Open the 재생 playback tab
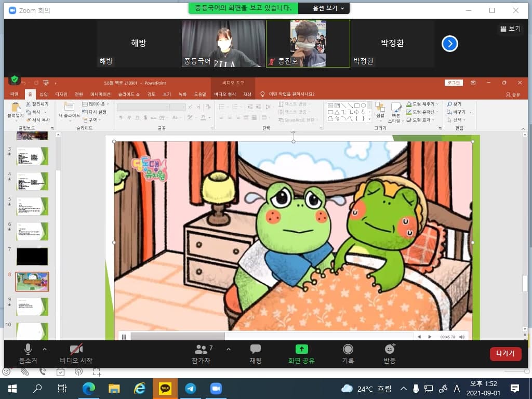 click(x=247, y=94)
